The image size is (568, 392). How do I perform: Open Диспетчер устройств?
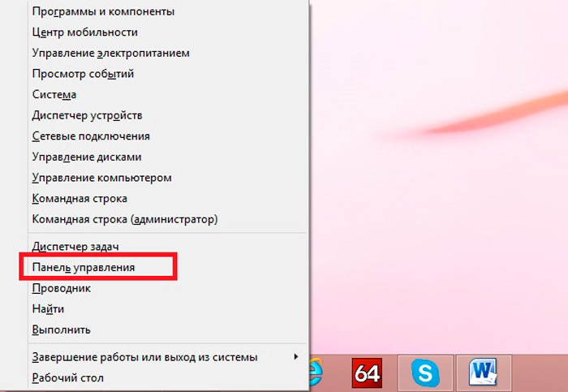point(87,115)
